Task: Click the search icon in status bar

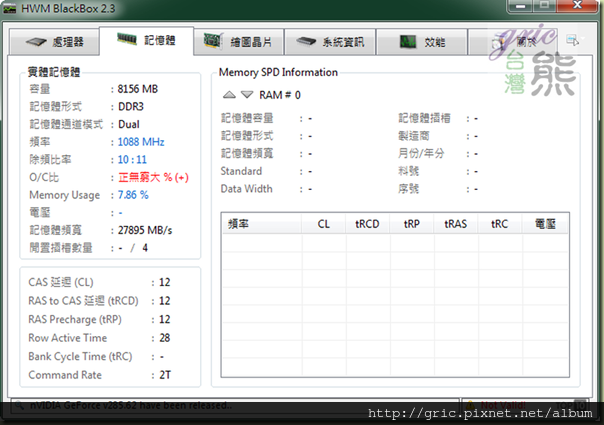Action: (x=18, y=405)
